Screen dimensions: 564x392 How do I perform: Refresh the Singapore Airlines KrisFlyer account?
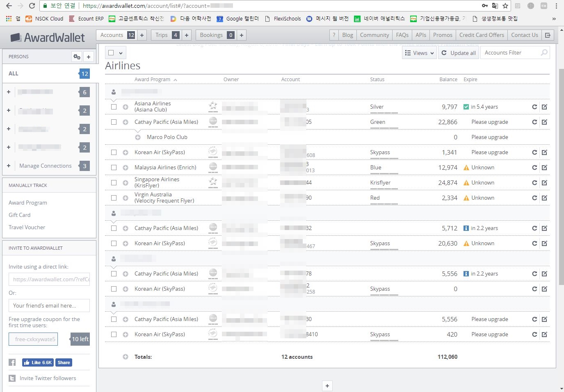[534, 182]
